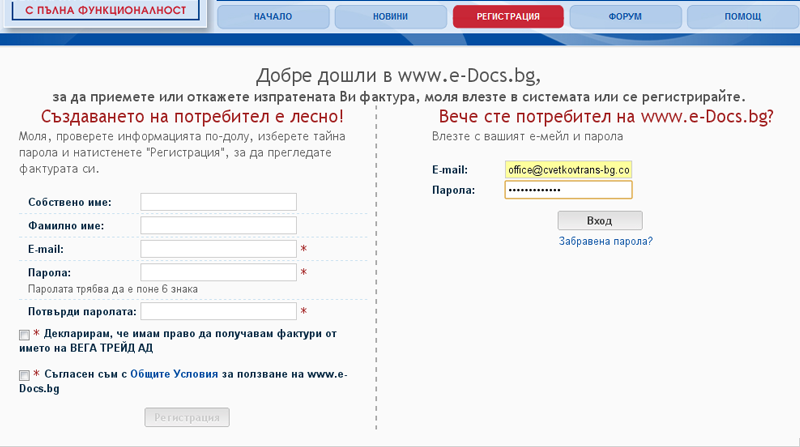Click the Добре дошли в www.e-Docs.bg heading
This screenshot has width=800, height=447.
click(398, 76)
